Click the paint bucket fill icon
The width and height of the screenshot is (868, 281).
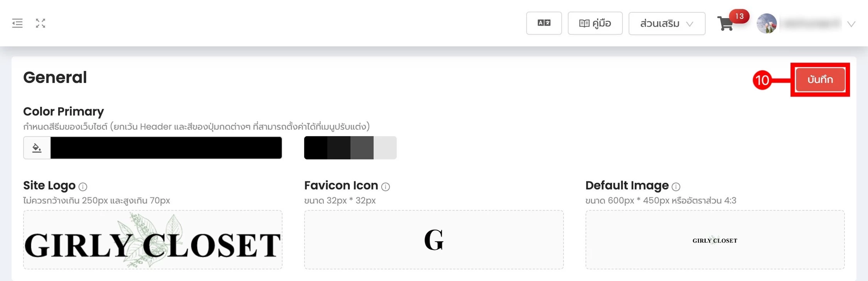click(37, 147)
